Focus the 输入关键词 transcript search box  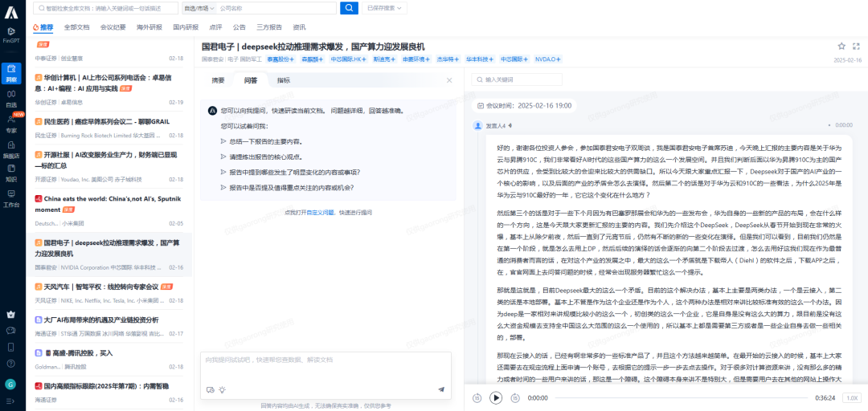pos(517,79)
